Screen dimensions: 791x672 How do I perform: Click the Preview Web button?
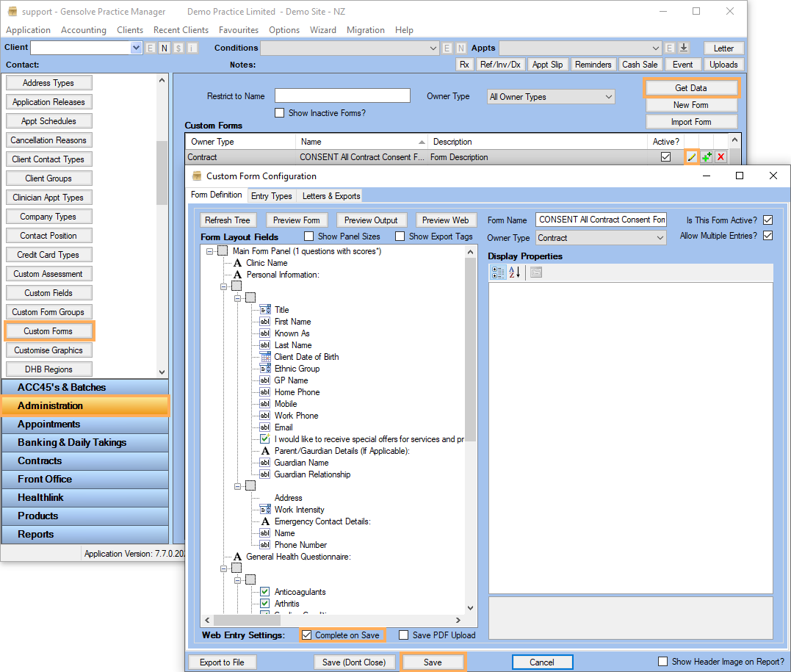[446, 220]
